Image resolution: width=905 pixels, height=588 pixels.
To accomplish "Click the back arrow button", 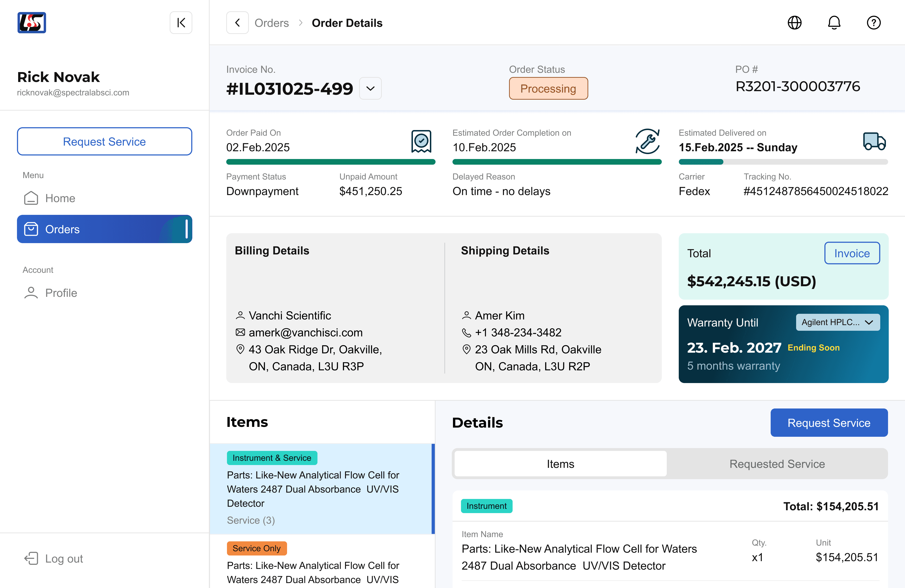I will click(x=237, y=23).
